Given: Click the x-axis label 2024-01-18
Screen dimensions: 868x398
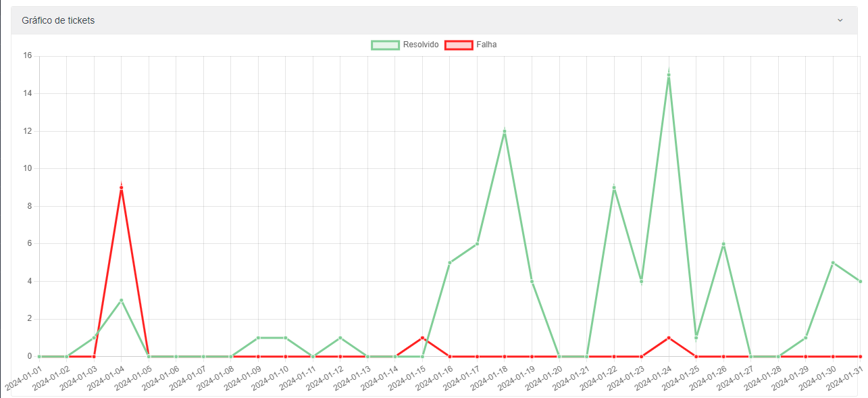Looking at the screenshot, I should tap(489, 377).
